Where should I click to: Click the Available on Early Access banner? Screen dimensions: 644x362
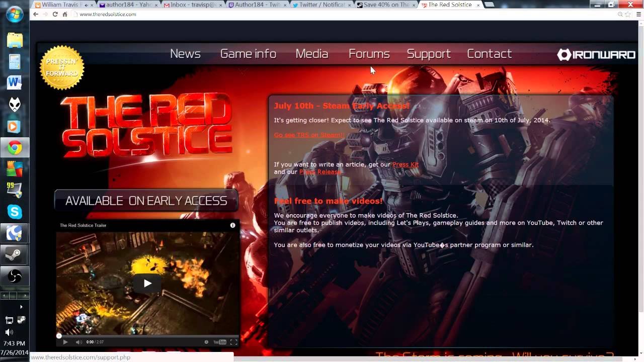point(146,201)
